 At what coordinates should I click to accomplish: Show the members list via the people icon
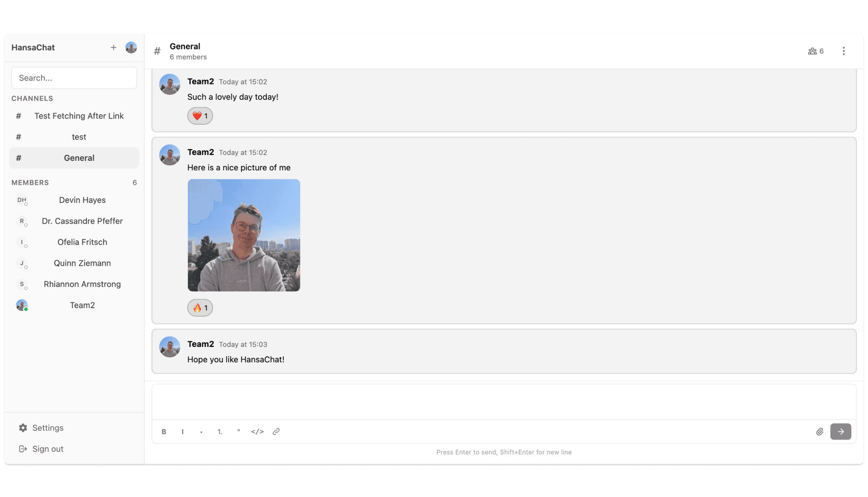[815, 51]
